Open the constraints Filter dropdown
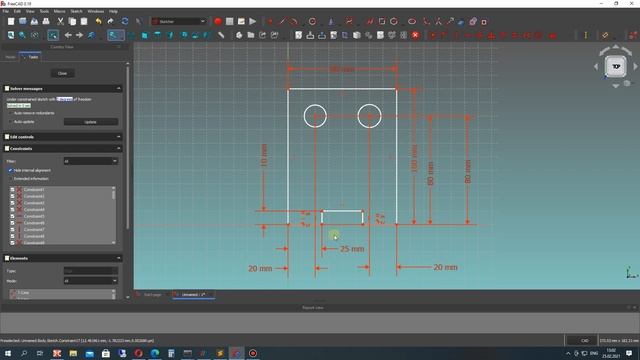This screenshot has height=360, width=640. (91, 161)
